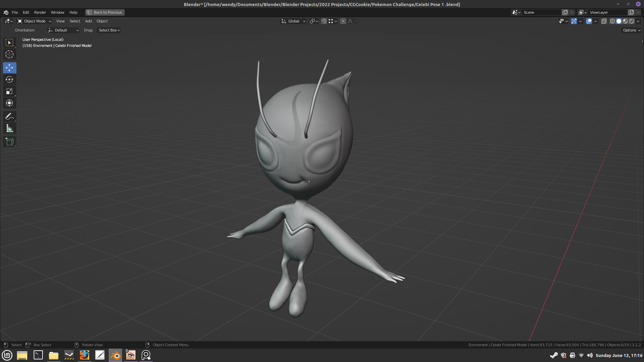
Task: Enable Material Preview shading
Action: point(625,21)
